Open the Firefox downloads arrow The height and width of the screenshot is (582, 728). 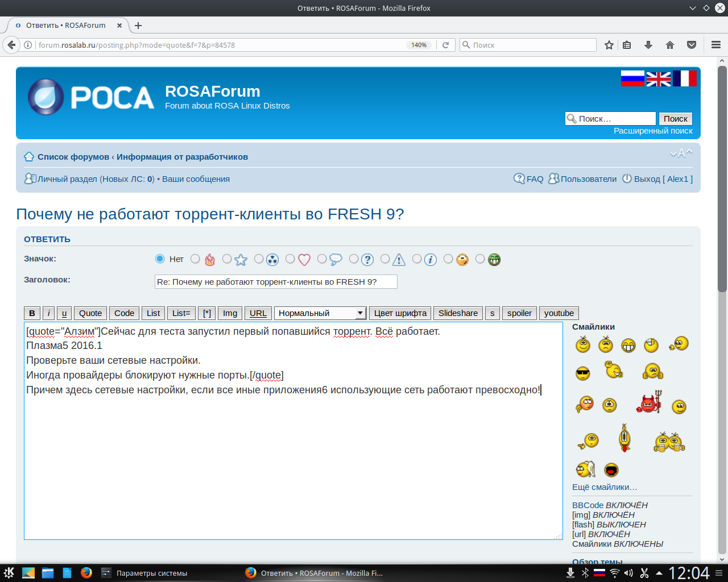point(648,45)
